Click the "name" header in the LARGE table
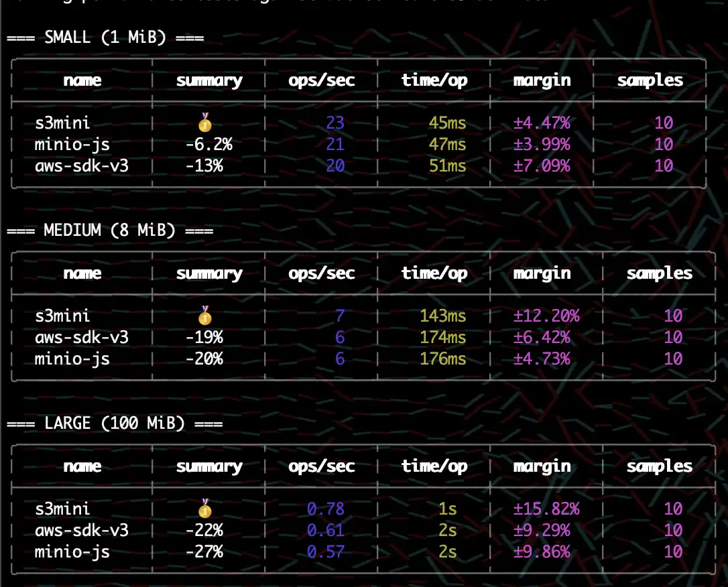Image resolution: width=728 pixels, height=587 pixels. point(82,466)
